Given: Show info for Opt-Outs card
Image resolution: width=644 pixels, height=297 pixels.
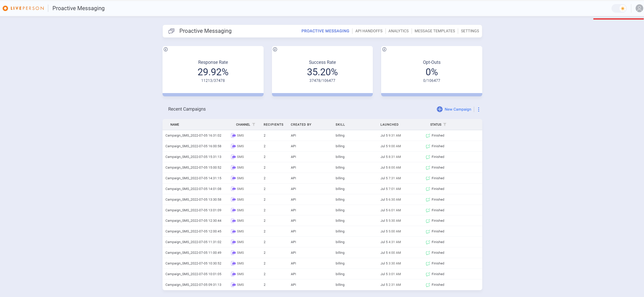Looking at the screenshot, I should coord(384,49).
